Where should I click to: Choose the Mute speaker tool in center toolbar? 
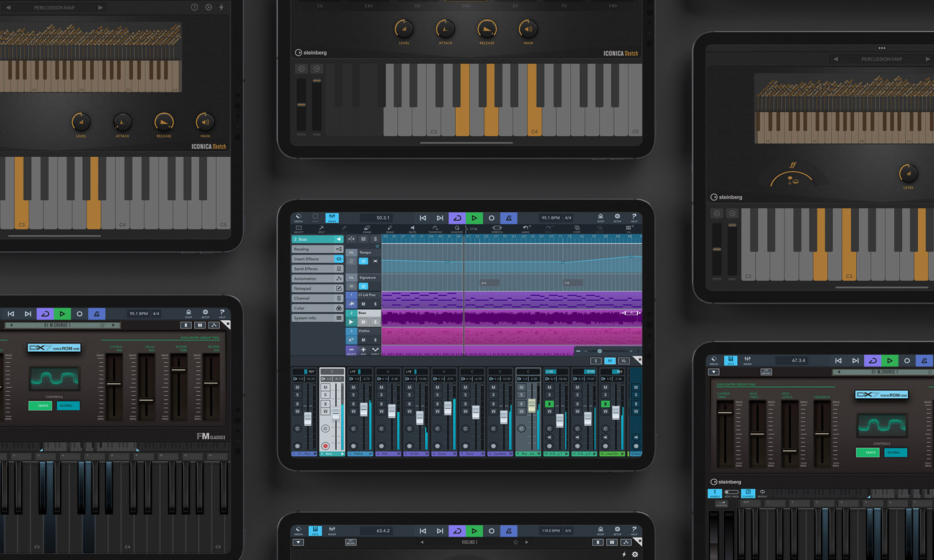click(412, 229)
